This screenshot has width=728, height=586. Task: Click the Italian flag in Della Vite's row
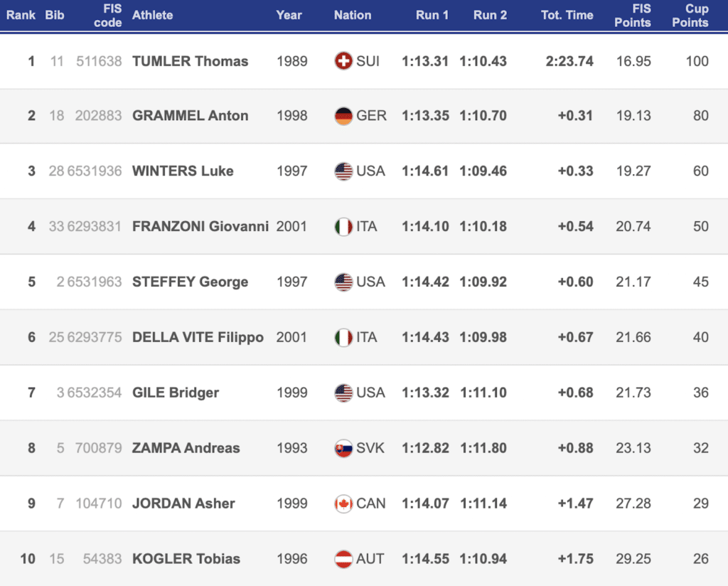[343, 337]
